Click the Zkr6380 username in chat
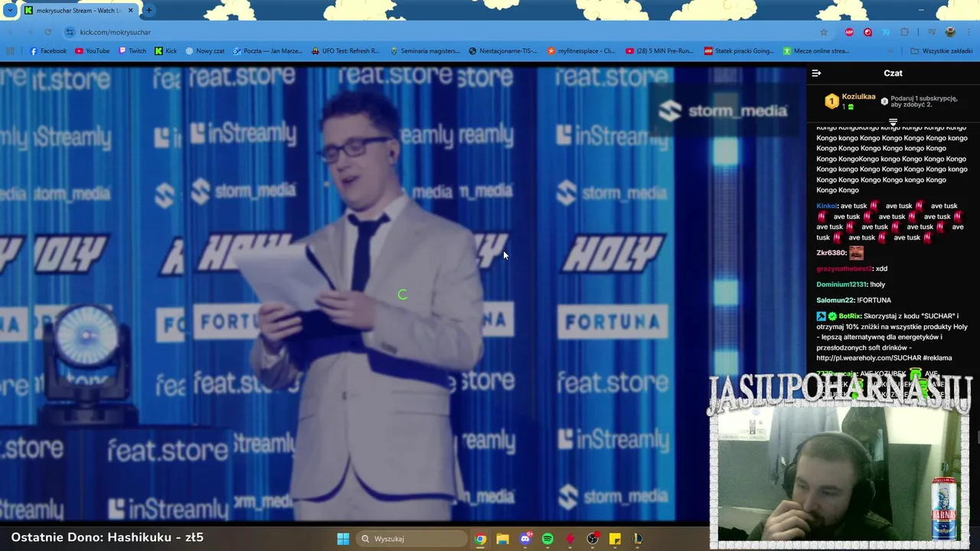Image resolution: width=980 pixels, height=551 pixels. [831, 253]
